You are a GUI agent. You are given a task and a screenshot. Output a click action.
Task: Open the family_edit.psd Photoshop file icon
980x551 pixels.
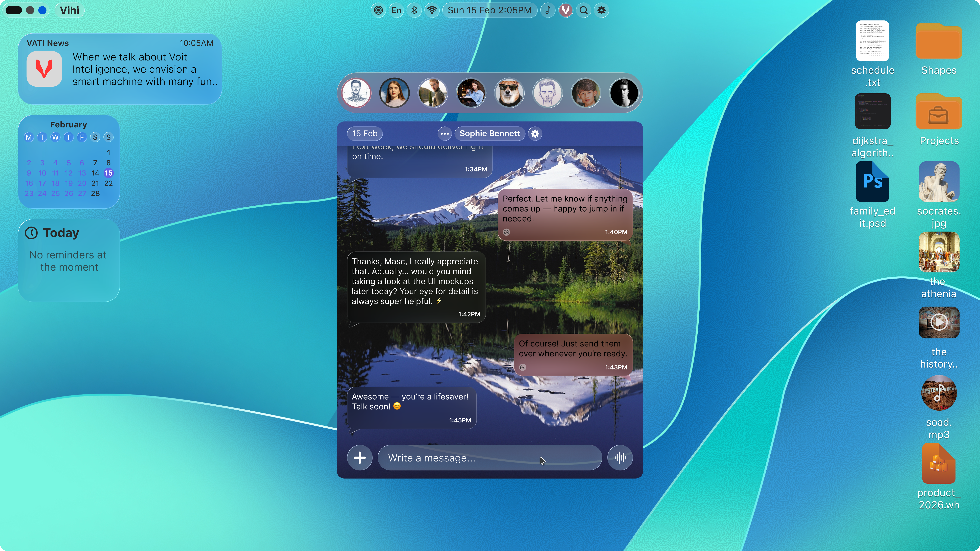coord(872,182)
